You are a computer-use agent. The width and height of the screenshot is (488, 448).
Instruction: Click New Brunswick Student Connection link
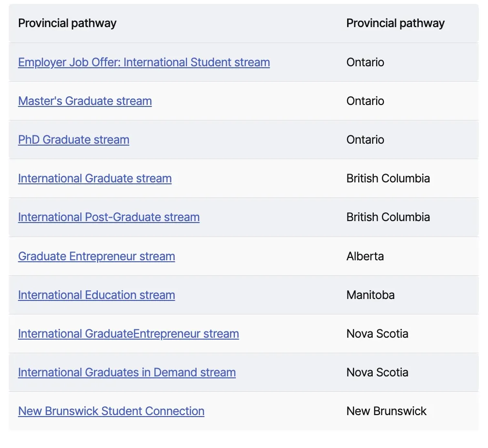pyautogui.click(x=111, y=411)
